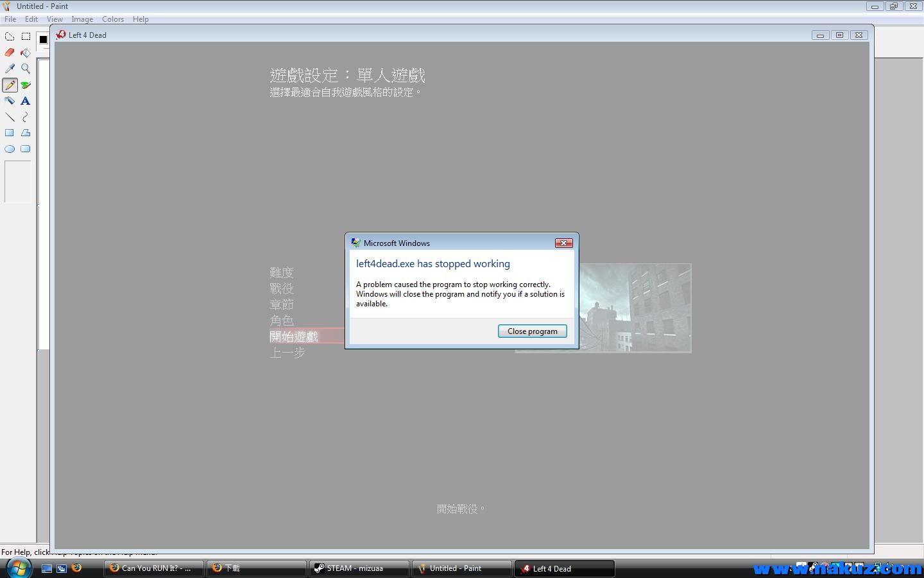Click the campaign preview building thumbnail
924x578 pixels.
(x=635, y=308)
